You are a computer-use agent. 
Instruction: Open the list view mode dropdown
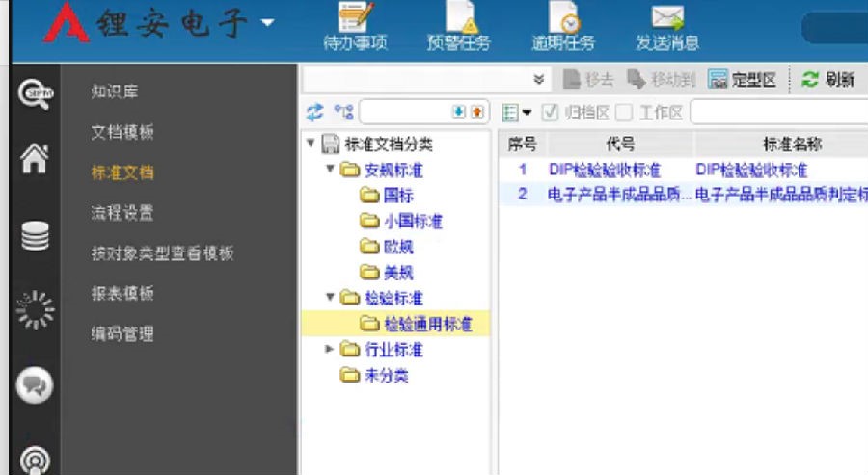518,113
